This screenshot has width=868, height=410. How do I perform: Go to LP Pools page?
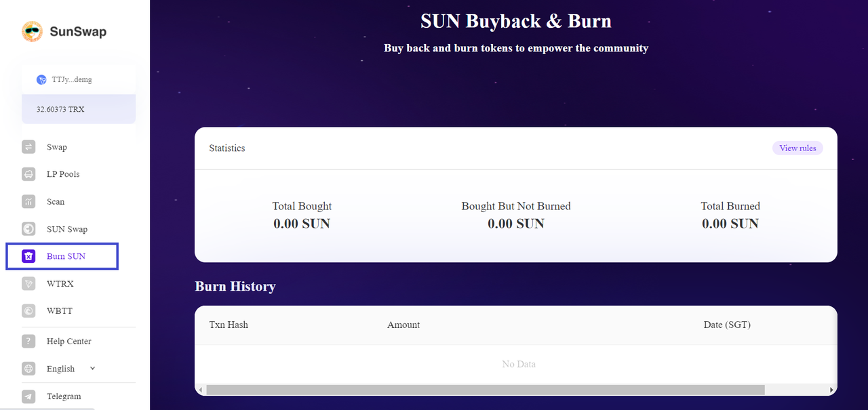(x=63, y=174)
